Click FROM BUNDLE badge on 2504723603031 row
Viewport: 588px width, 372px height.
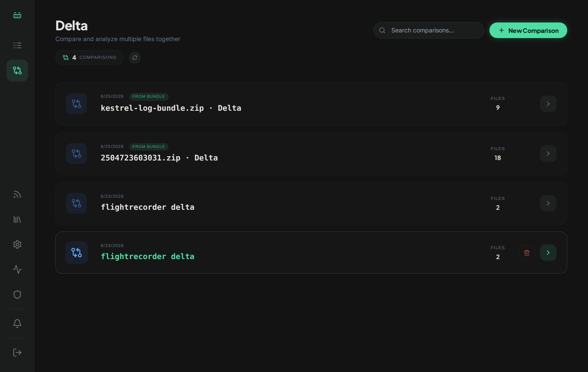click(149, 147)
